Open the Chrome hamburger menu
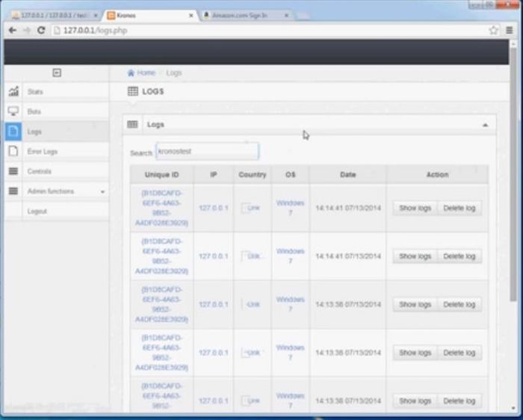Viewport: 523px width, 420px height. (x=509, y=31)
